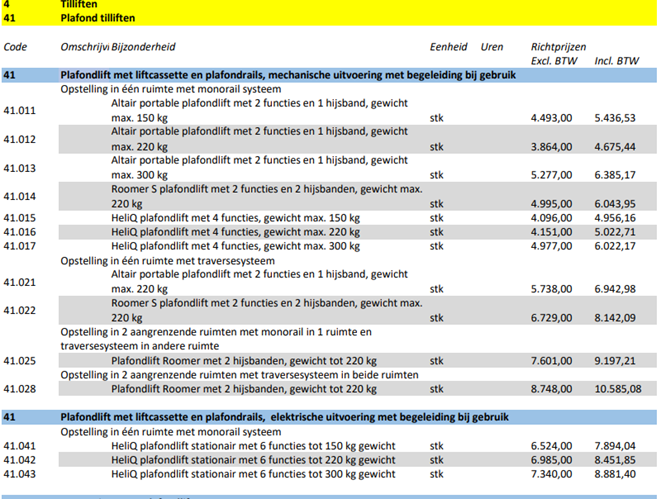
Task: Click 'HeliQ plafondlift met 4 functies, gewicht max. 150 kg'
Action: [236, 218]
